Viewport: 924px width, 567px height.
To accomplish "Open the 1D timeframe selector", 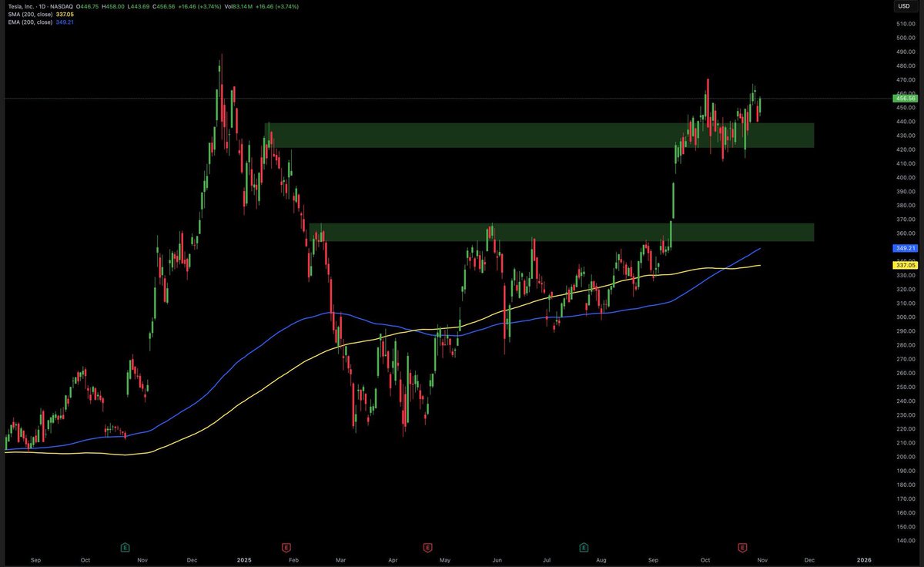I will click(42, 5).
